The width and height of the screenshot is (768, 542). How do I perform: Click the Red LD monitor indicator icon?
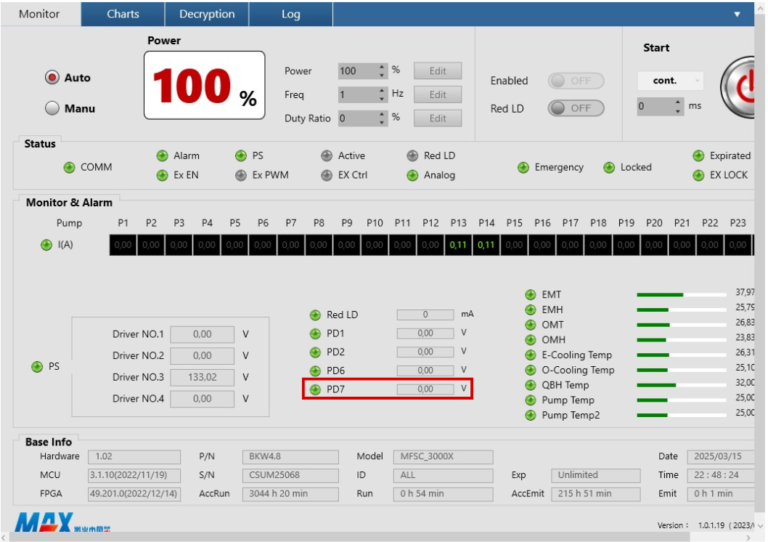[315, 315]
